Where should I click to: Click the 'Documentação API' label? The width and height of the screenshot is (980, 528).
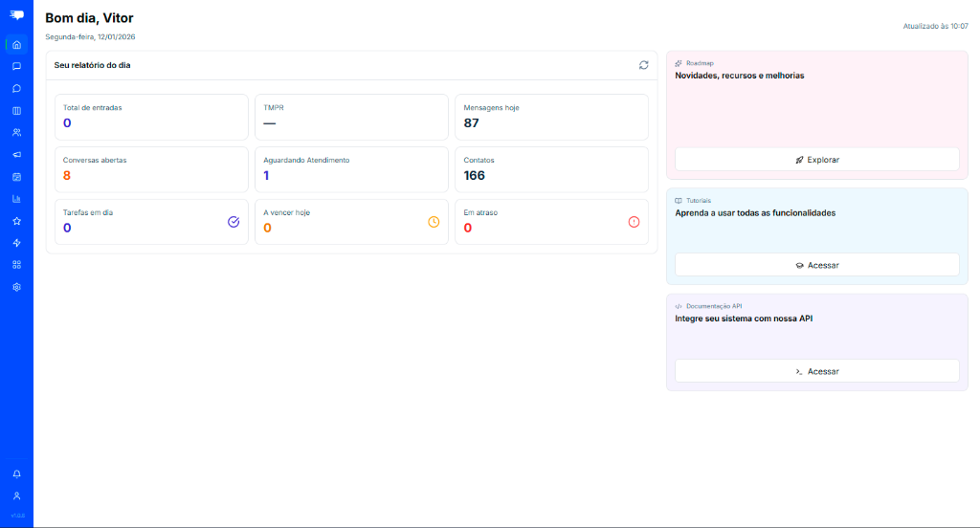pos(714,306)
